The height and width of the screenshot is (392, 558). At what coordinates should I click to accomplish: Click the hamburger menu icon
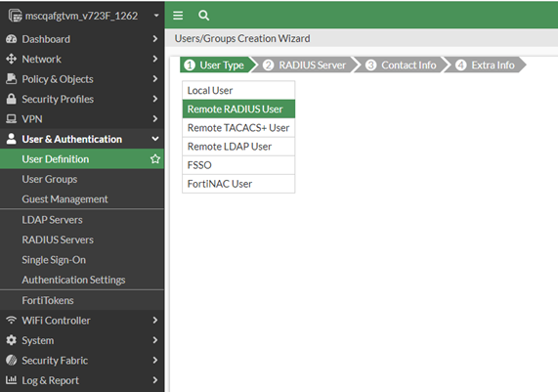[x=178, y=16]
